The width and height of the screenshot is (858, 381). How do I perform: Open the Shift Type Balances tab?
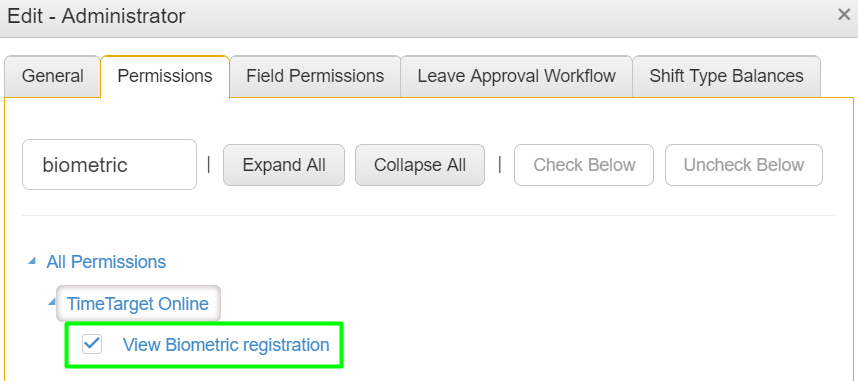(727, 76)
